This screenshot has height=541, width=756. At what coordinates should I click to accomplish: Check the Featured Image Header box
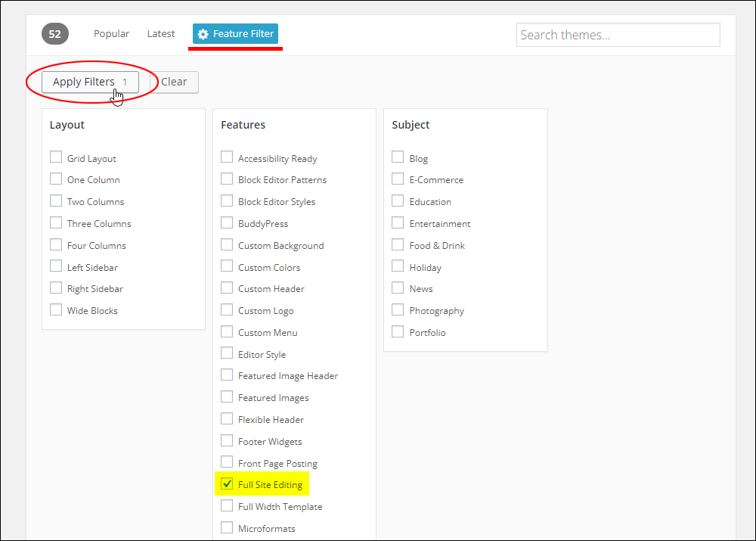pos(227,375)
